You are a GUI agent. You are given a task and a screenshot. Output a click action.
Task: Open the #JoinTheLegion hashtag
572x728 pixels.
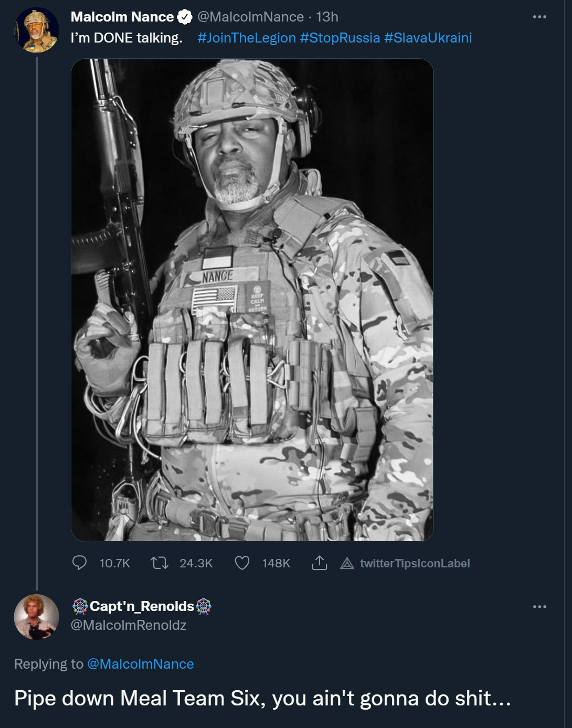coord(247,38)
